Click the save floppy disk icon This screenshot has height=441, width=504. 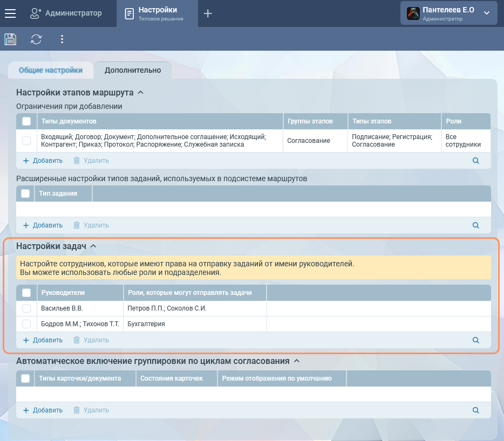click(10, 39)
